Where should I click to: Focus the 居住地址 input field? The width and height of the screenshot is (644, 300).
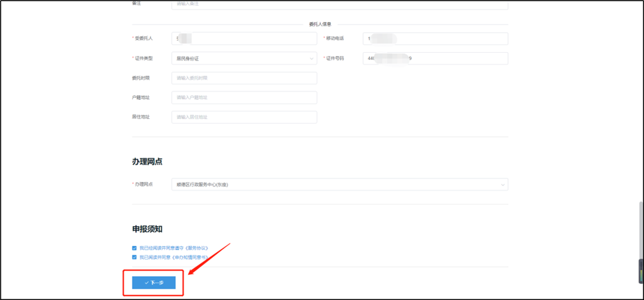tap(244, 117)
